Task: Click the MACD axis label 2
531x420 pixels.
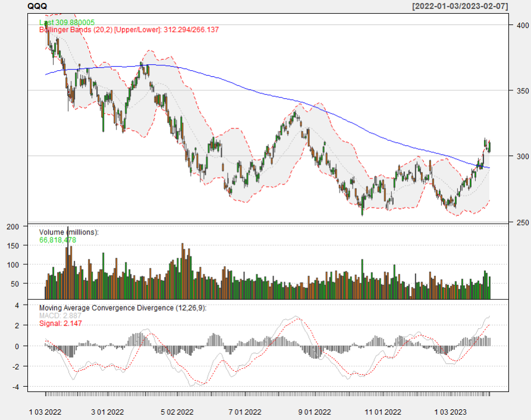Action: click(17, 325)
